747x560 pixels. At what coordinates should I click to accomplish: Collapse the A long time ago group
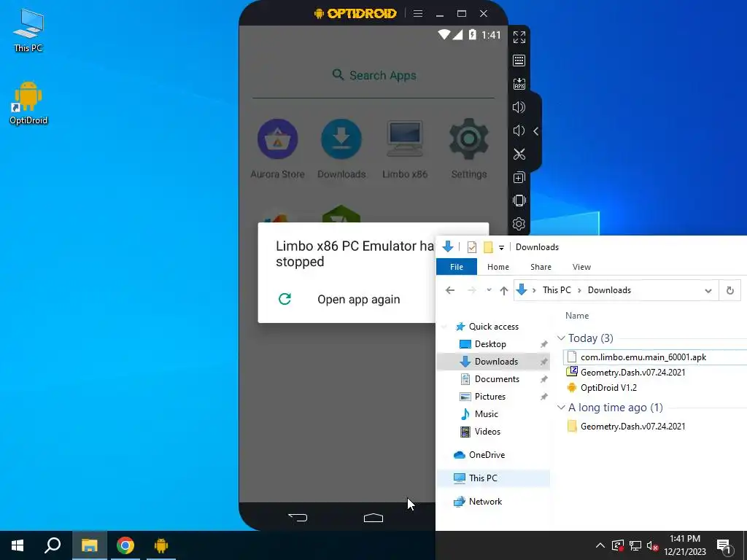(x=561, y=408)
